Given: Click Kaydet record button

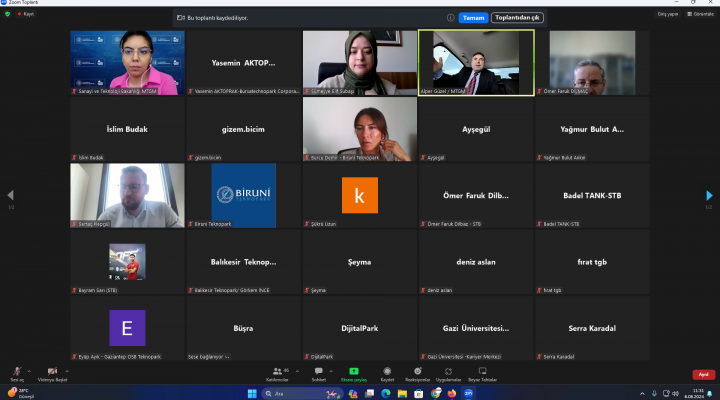Looking at the screenshot, I should point(387,374).
